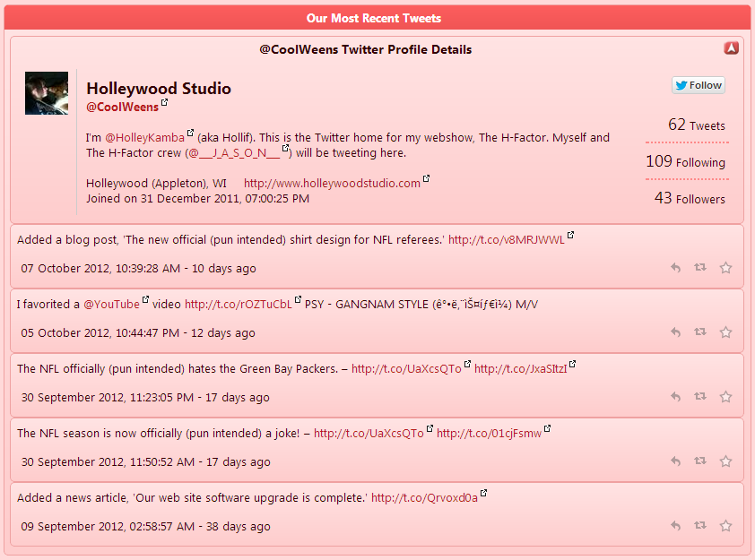Favorite the NFL referees shirt tweet

coord(725,268)
